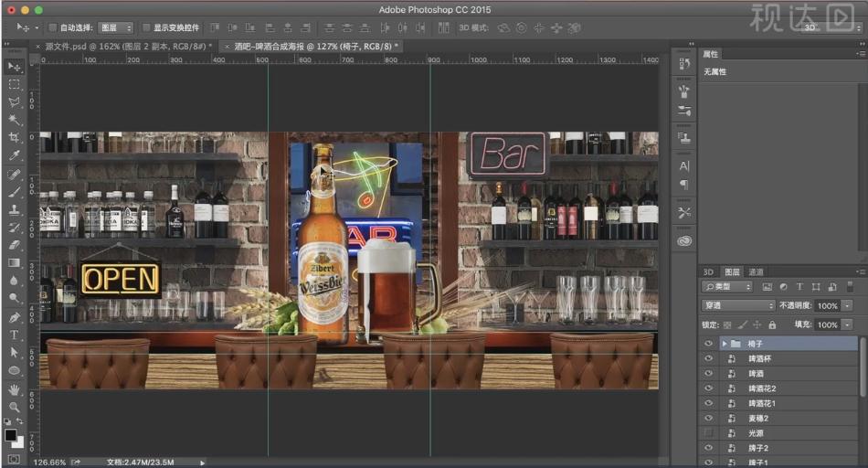Hide the 椅子 group layer
The height and width of the screenshot is (468, 868).
coord(708,344)
